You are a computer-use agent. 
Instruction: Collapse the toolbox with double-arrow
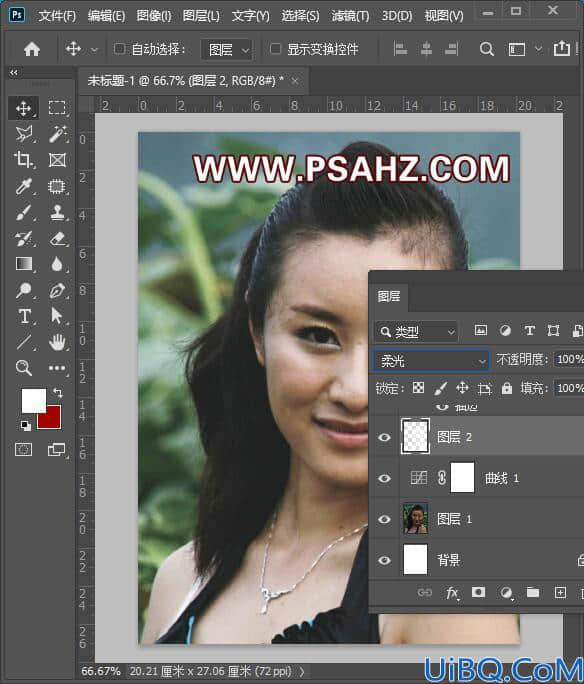click(14, 72)
